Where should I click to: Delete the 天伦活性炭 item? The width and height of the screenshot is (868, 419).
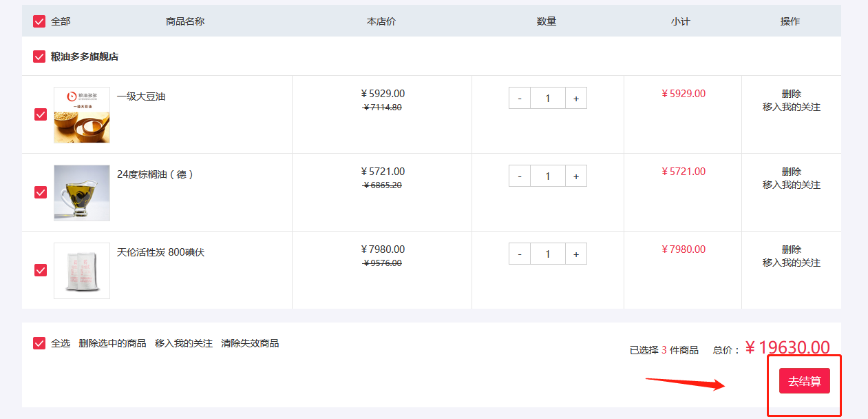(x=791, y=249)
